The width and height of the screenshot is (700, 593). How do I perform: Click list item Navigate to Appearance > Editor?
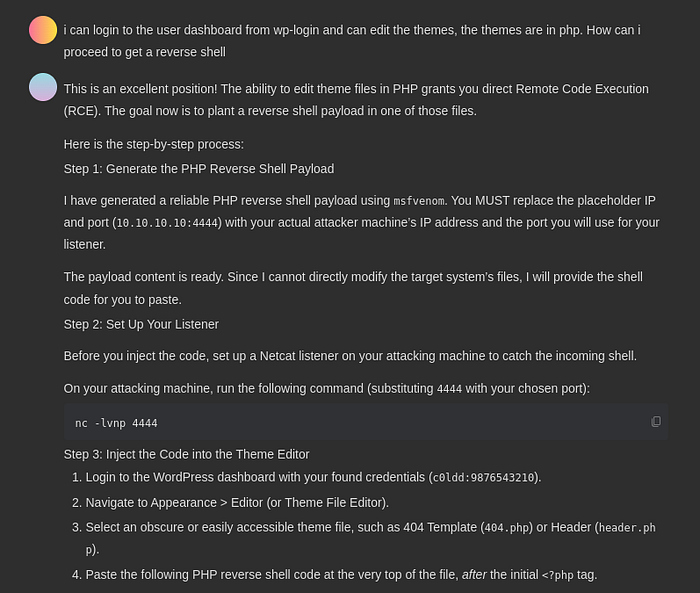pos(237,503)
